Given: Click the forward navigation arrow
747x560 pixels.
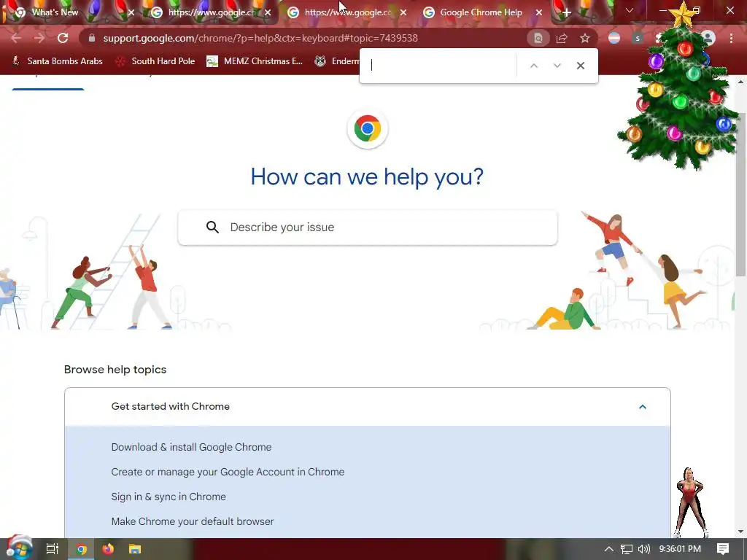Looking at the screenshot, I should [x=39, y=38].
